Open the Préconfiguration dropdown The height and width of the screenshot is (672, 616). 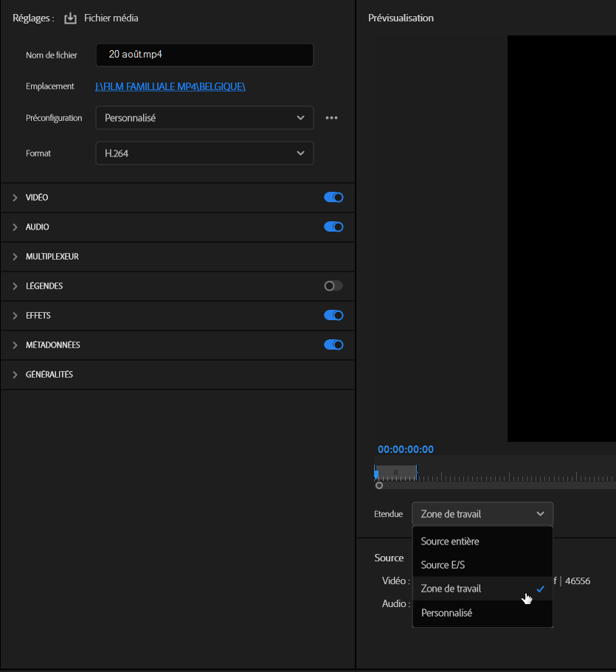[204, 118]
